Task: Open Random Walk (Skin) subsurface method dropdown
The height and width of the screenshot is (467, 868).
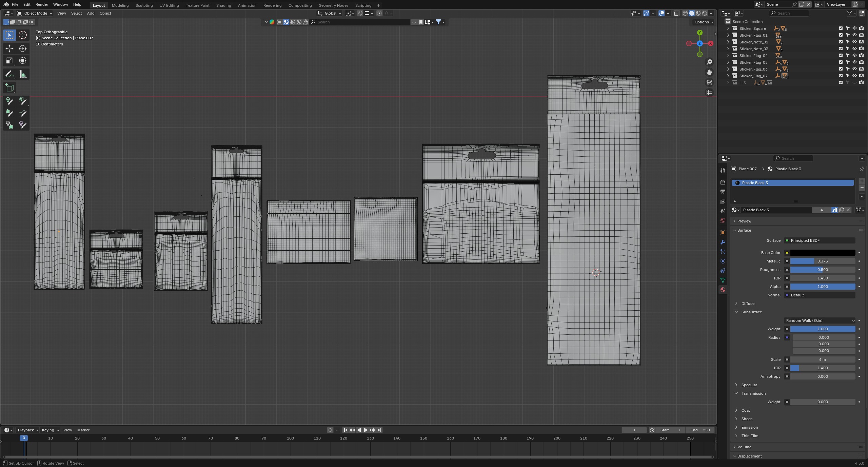Action: point(820,320)
